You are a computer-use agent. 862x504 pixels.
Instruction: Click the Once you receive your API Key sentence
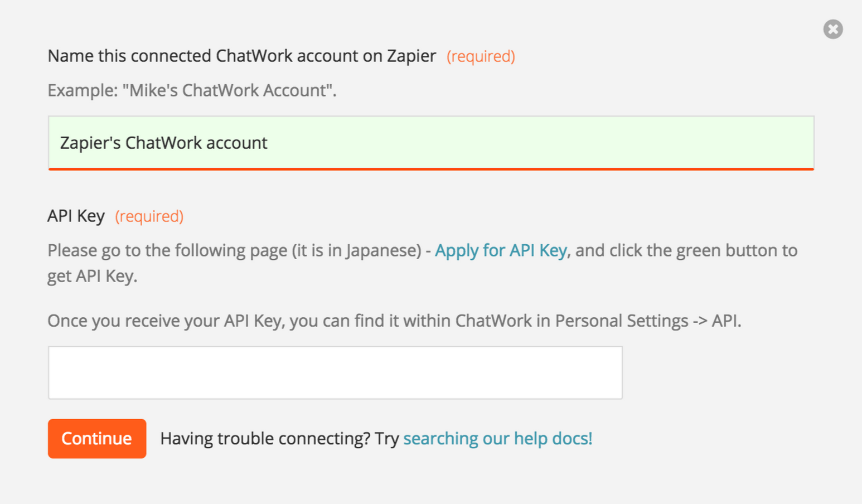[x=394, y=321]
